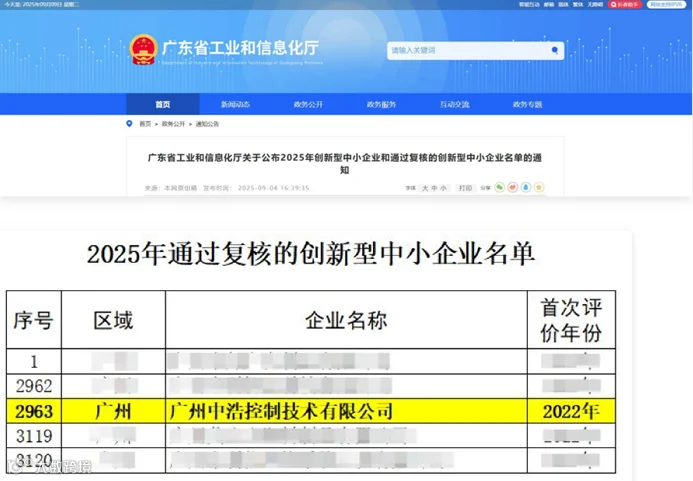Set font size to 小
This screenshot has width=693, height=481.
(443, 188)
